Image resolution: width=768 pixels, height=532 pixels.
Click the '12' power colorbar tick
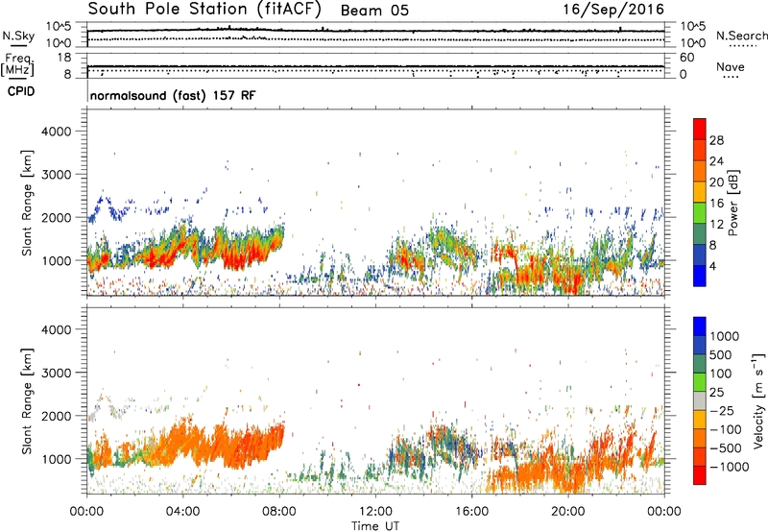(716, 225)
